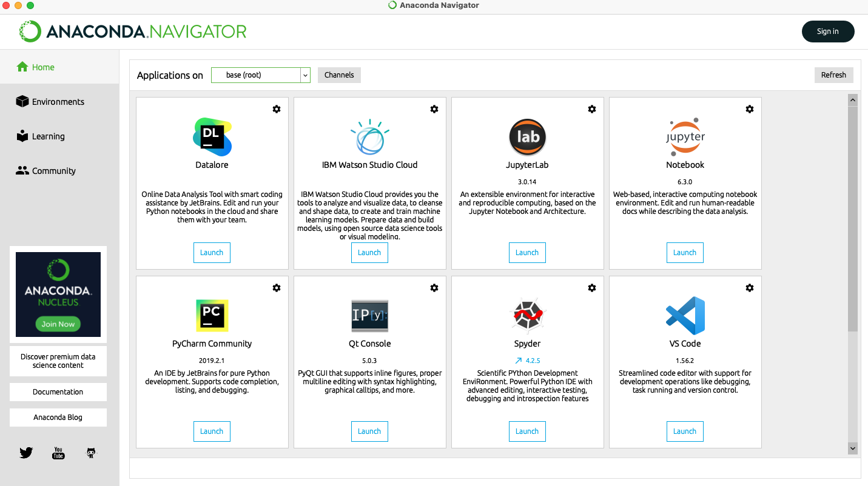Click Spyder version 4.2.5 text
Image resolution: width=868 pixels, height=486 pixels.
click(x=533, y=361)
